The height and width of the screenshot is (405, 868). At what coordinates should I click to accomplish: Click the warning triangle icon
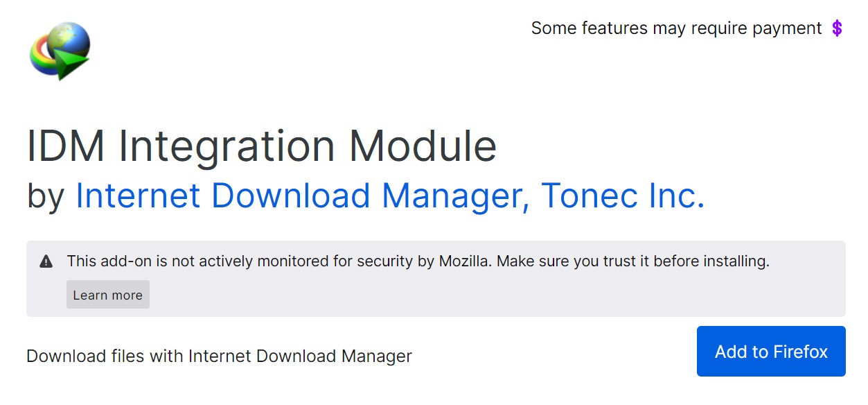[x=46, y=261]
